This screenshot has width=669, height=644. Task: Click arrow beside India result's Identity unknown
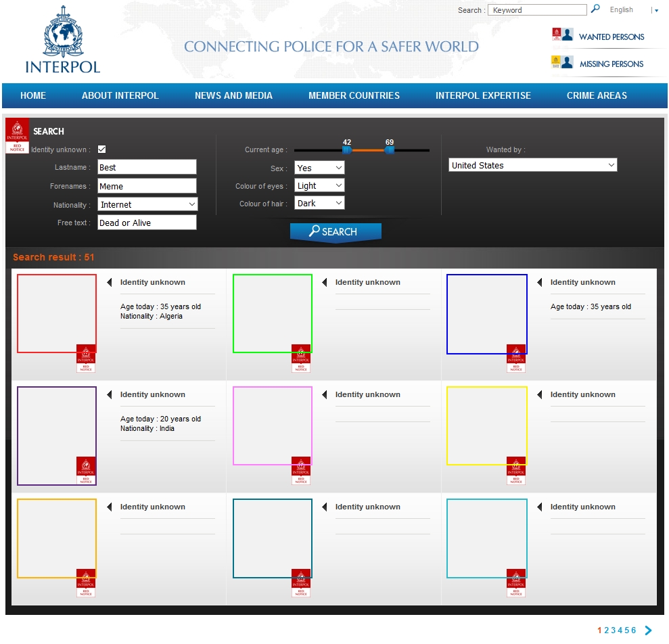pyautogui.click(x=110, y=394)
